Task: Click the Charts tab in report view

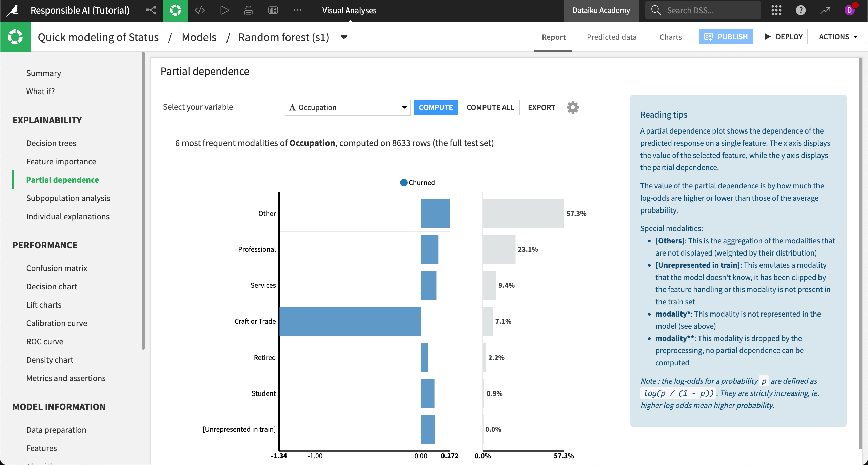Action: pos(670,36)
